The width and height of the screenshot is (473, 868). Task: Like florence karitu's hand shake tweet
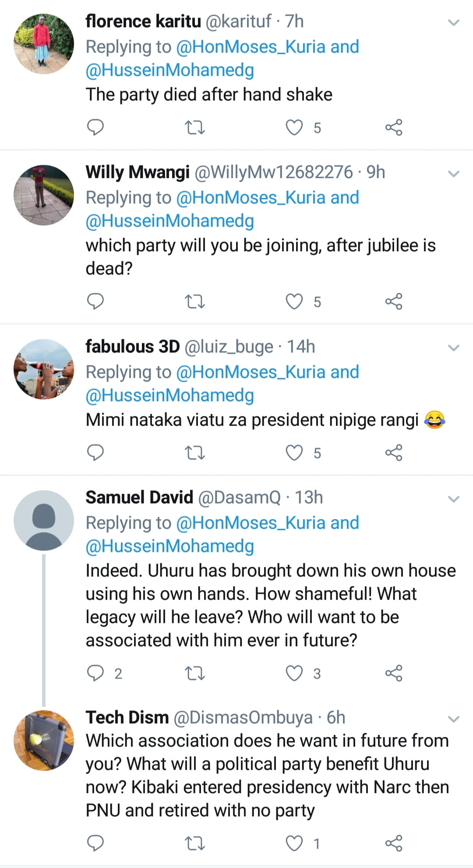coord(294,128)
